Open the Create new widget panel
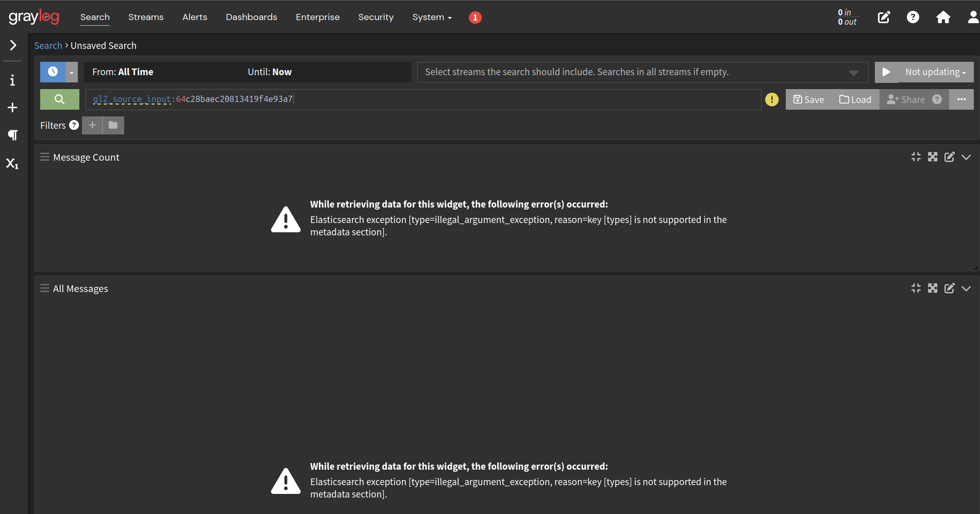Screen dimensions: 980x514 click(x=13, y=108)
